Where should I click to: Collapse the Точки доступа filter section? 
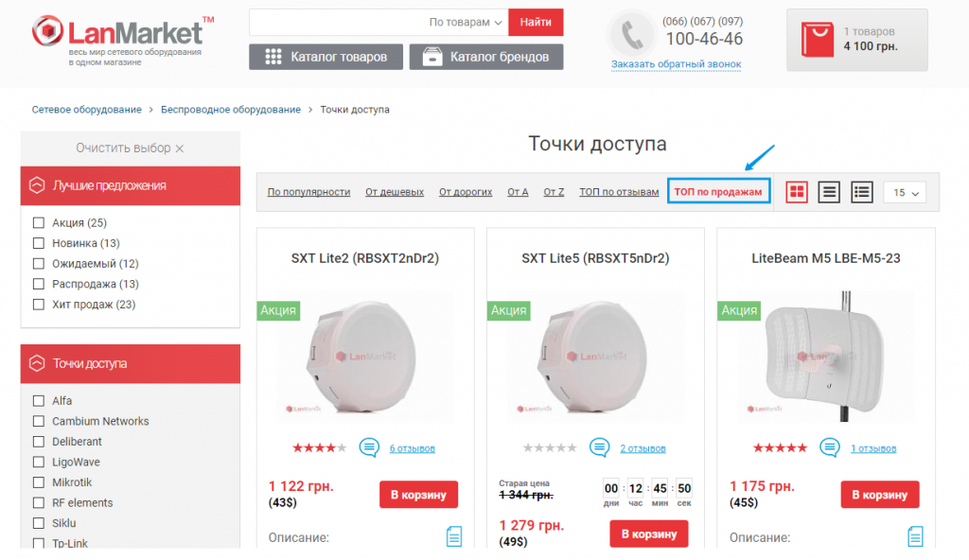pyautogui.click(x=131, y=363)
